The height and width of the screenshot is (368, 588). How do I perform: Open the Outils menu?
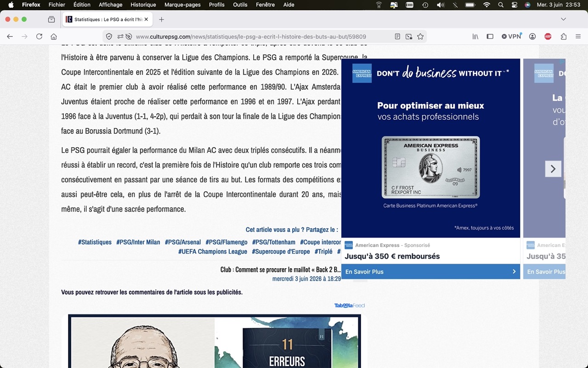tap(240, 5)
